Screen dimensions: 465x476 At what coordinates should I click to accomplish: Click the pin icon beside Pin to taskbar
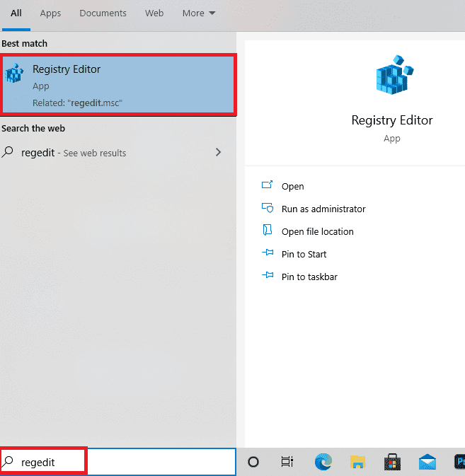(268, 275)
